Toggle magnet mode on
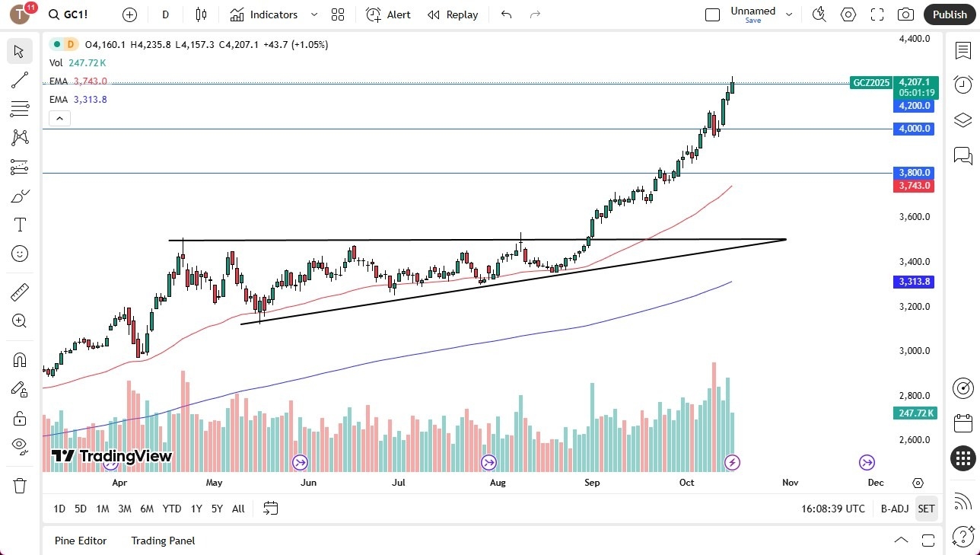Viewport: 980px width, 555px height. tap(20, 359)
